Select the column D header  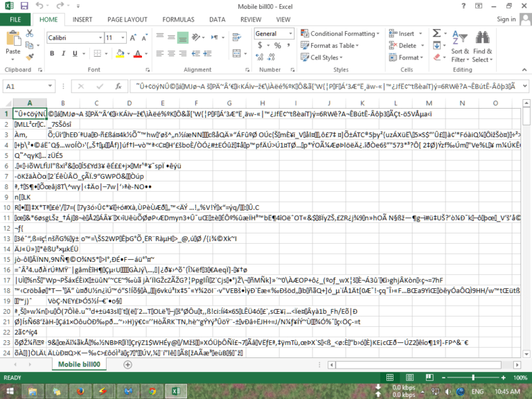click(x=130, y=103)
